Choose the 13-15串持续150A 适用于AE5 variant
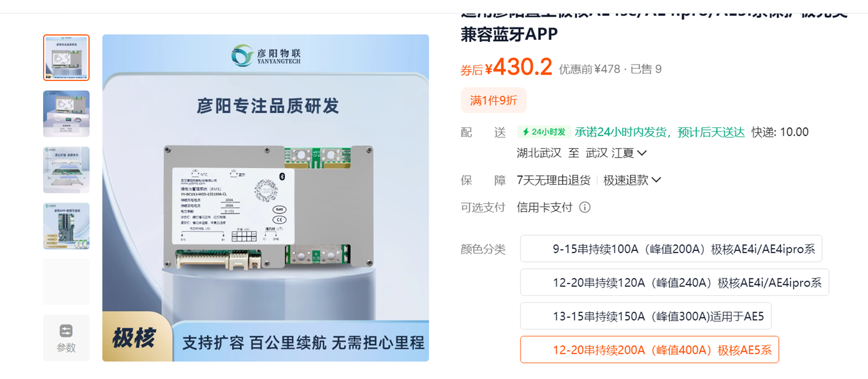This screenshot has height=379, width=868. [x=646, y=316]
